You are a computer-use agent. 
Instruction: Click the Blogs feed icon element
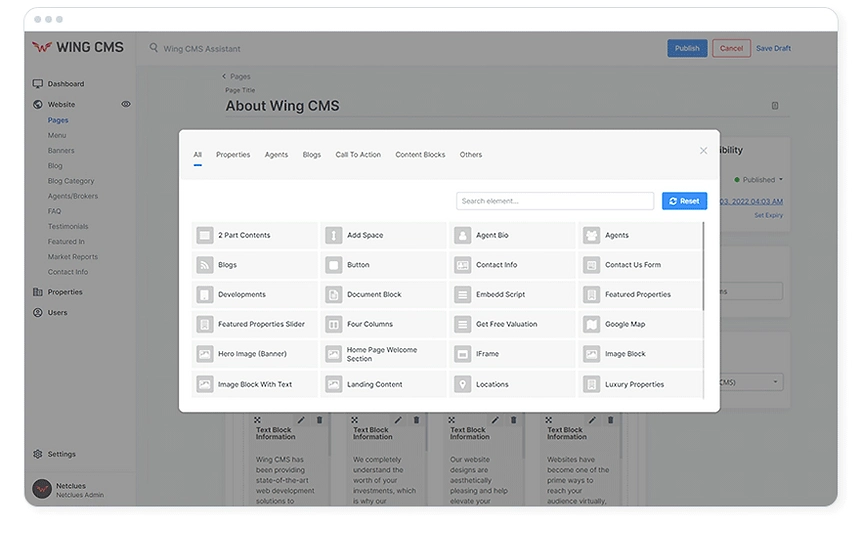(205, 265)
